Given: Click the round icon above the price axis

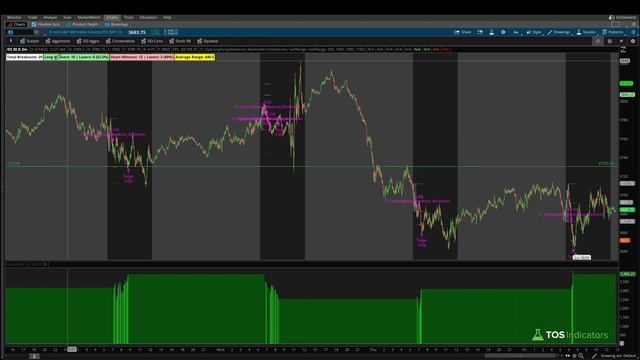Looking at the screenshot, I should point(633,41).
